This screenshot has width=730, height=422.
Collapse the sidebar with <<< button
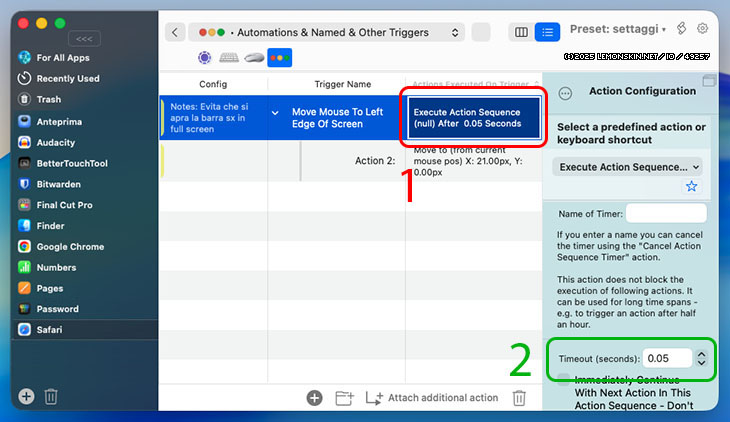(x=85, y=39)
